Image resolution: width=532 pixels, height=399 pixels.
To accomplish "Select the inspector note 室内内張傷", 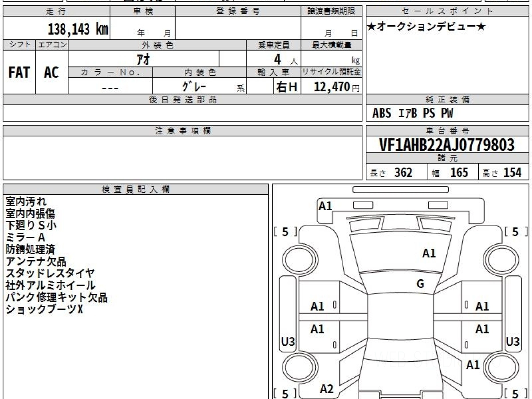I will [30, 214].
